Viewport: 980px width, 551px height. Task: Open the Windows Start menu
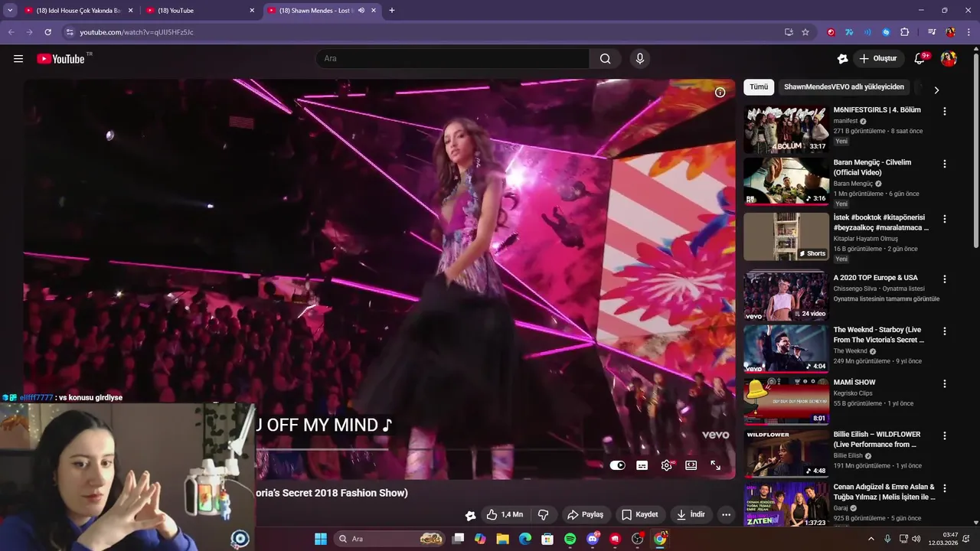pos(320,539)
